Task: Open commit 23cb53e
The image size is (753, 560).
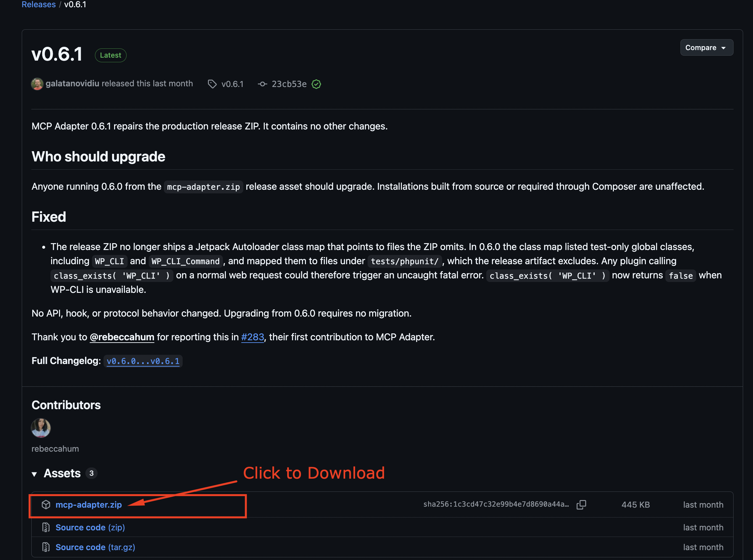Action: click(x=289, y=84)
